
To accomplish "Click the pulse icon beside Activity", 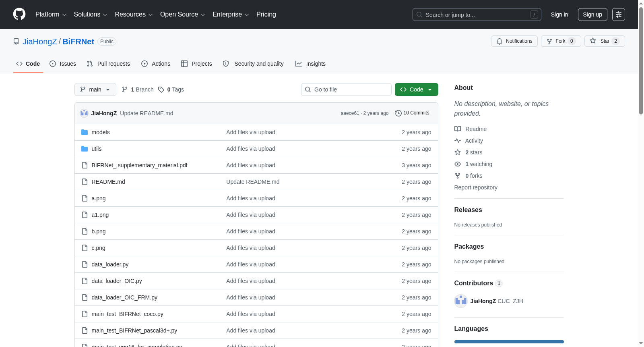I will pos(458,141).
